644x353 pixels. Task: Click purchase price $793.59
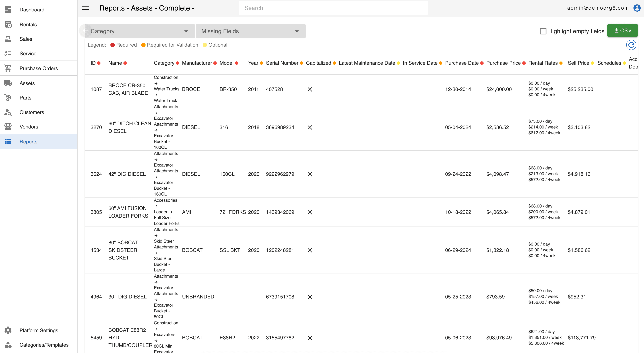(495, 297)
